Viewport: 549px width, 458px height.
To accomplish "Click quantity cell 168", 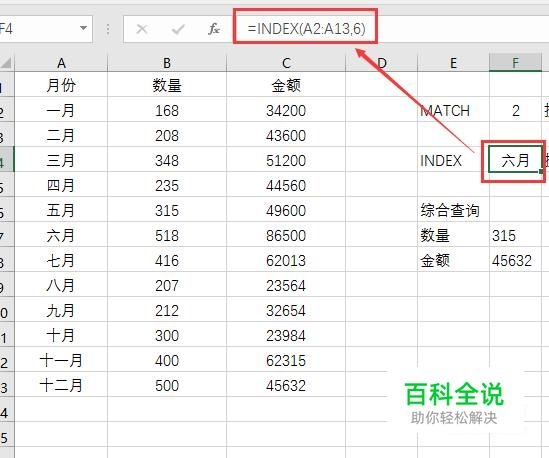I will [x=167, y=110].
